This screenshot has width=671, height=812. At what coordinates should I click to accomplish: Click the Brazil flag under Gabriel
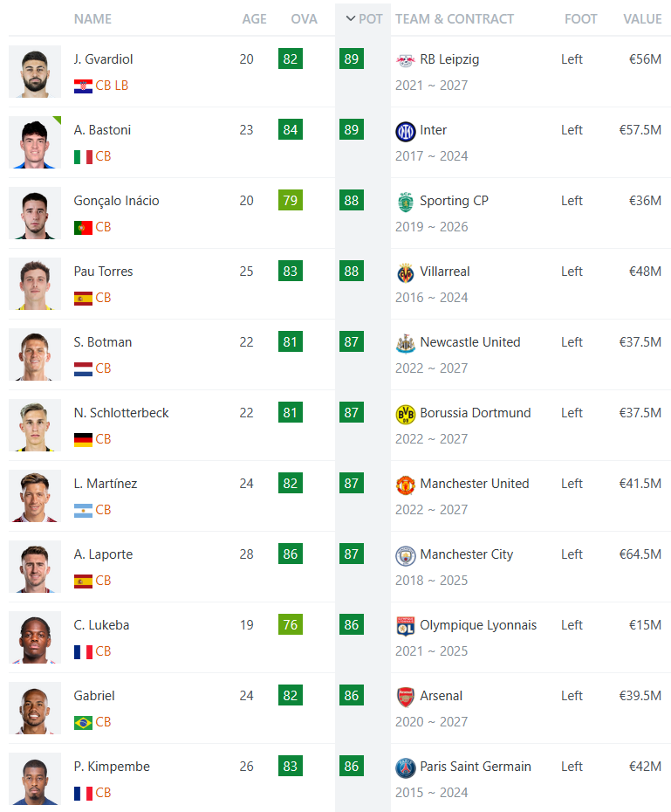click(83, 722)
